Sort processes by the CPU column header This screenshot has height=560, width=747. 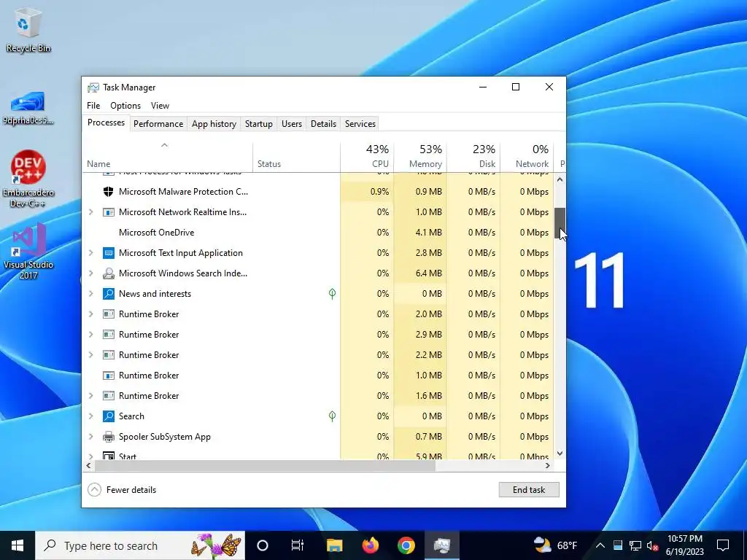368,156
